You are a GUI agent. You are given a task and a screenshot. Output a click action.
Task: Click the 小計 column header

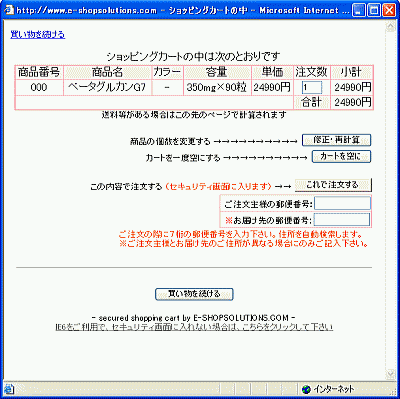click(x=352, y=72)
